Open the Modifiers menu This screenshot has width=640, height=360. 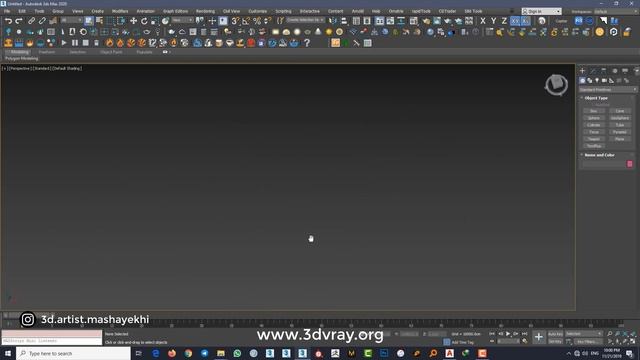pyautogui.click(x=120, y=11)
